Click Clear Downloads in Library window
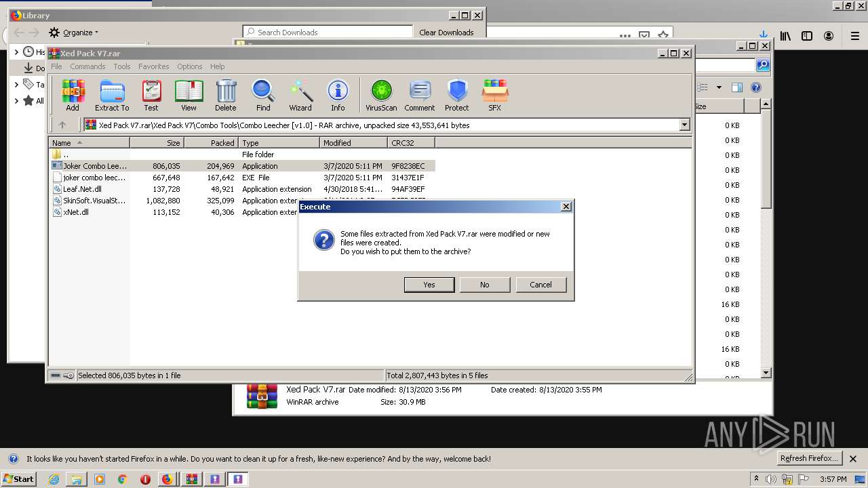Image resolution: width=868 pixels, height=488 pixels. pyautogui.click(x=446, y=32)
